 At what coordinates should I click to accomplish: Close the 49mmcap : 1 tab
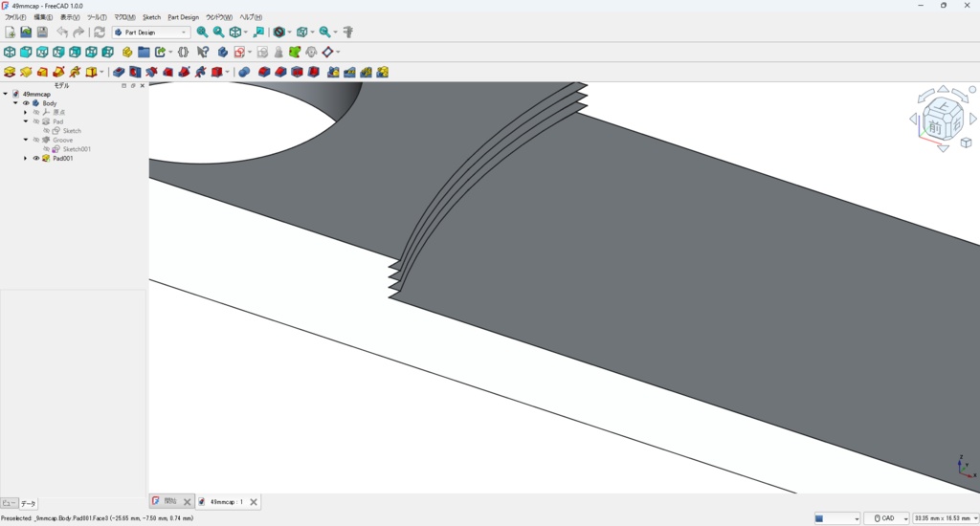(253, 502)
